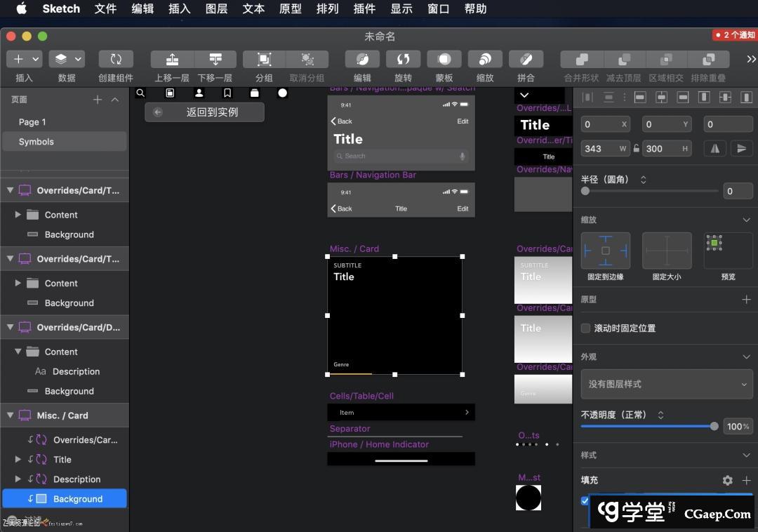The height and width of the screenshot is (532, 758).
Task: Click the Move Backward (下移一层) icon
Action: (215, 60)
